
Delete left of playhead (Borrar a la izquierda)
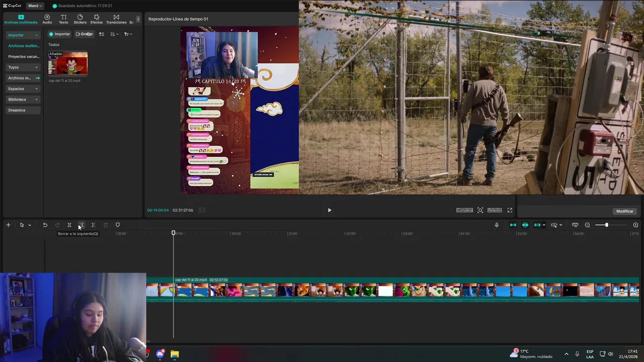tap(82, 225)
